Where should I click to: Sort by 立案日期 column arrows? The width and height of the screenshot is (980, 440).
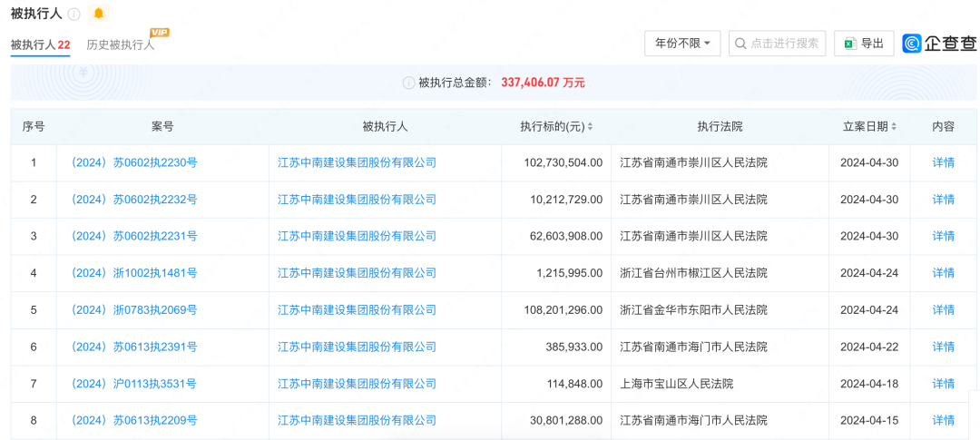click(893, 127)
